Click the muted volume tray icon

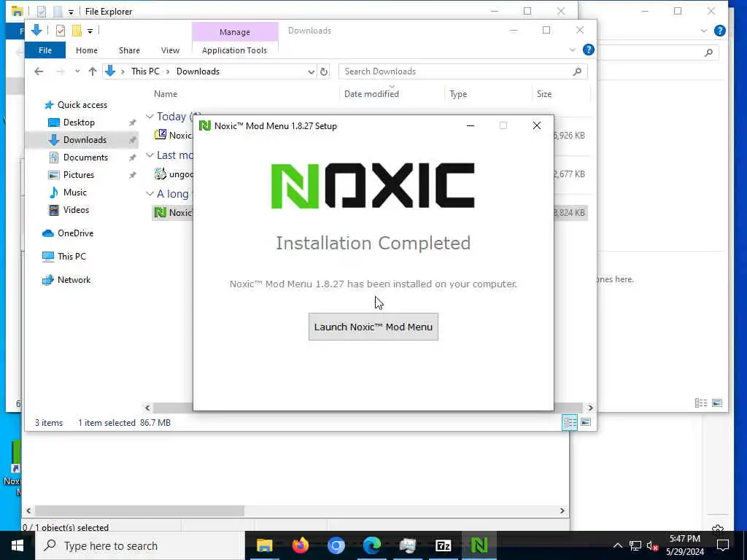coord(652,545)
